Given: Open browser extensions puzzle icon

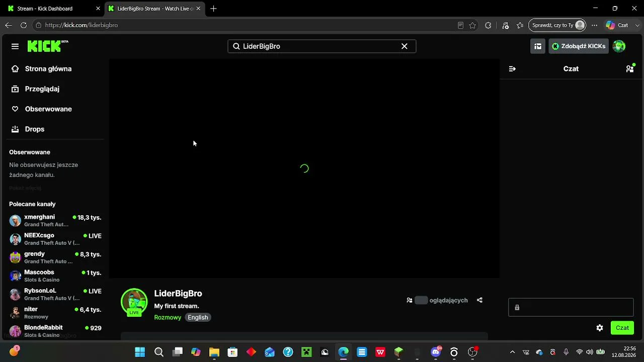Looking at the screenshot, I should (x=488, y=25).
